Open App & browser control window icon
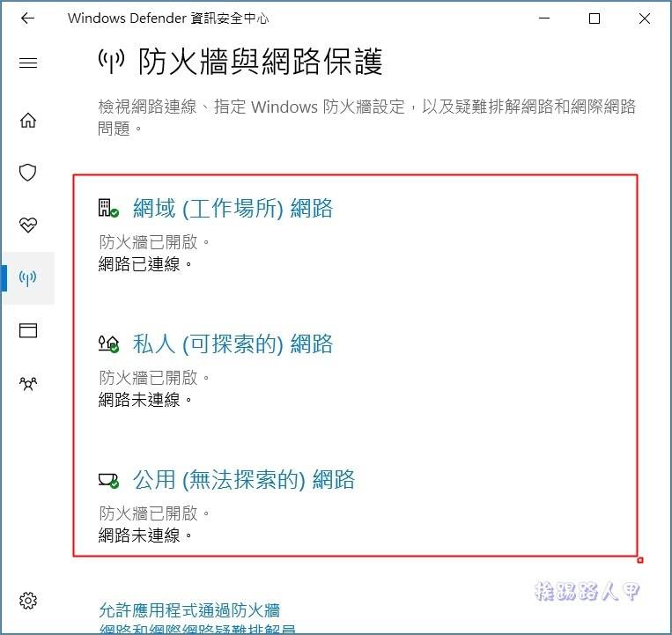 pos(28,330)
